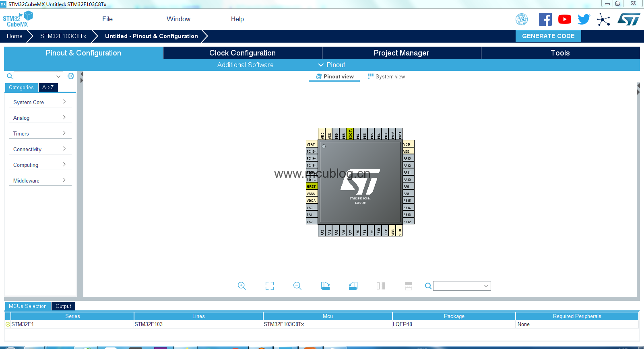Switch to the Tools tab
The height and width of the screenshot is (349, 644).
tap(560, 53)
